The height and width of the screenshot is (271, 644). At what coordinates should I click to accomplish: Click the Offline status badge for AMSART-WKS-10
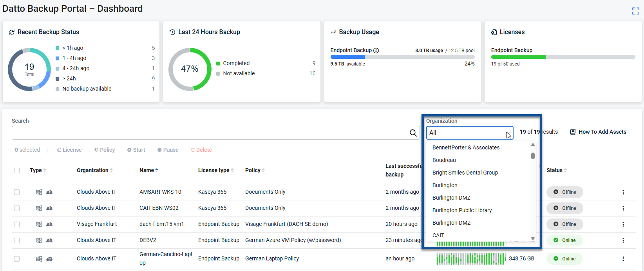[x=564, y=192]
